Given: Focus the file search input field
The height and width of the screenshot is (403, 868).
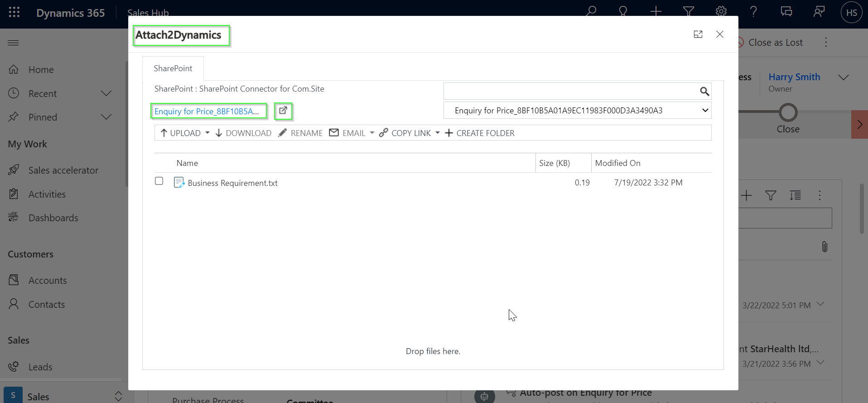Looking at the screenshot, I should [571, 91].
